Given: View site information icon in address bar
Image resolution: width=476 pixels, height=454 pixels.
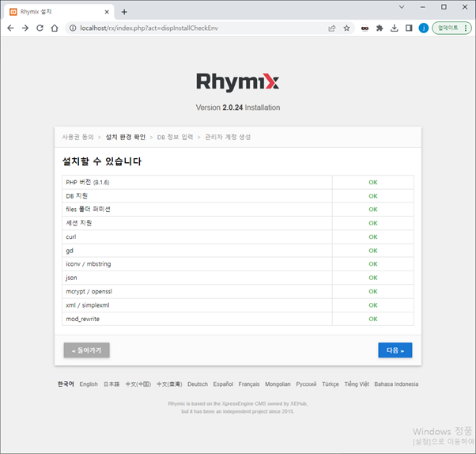Looking at the screenshot, I should pyautogui.click(x=73, y=28).
